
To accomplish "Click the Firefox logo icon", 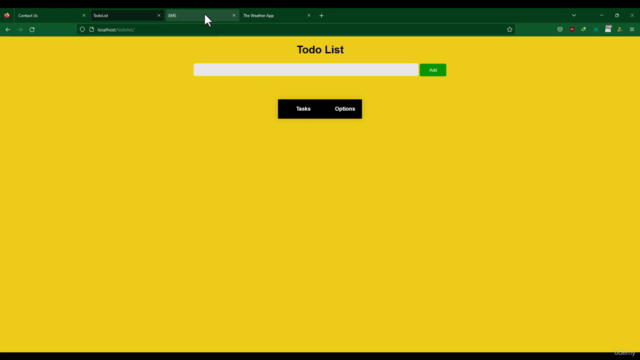I will (7, 16).
